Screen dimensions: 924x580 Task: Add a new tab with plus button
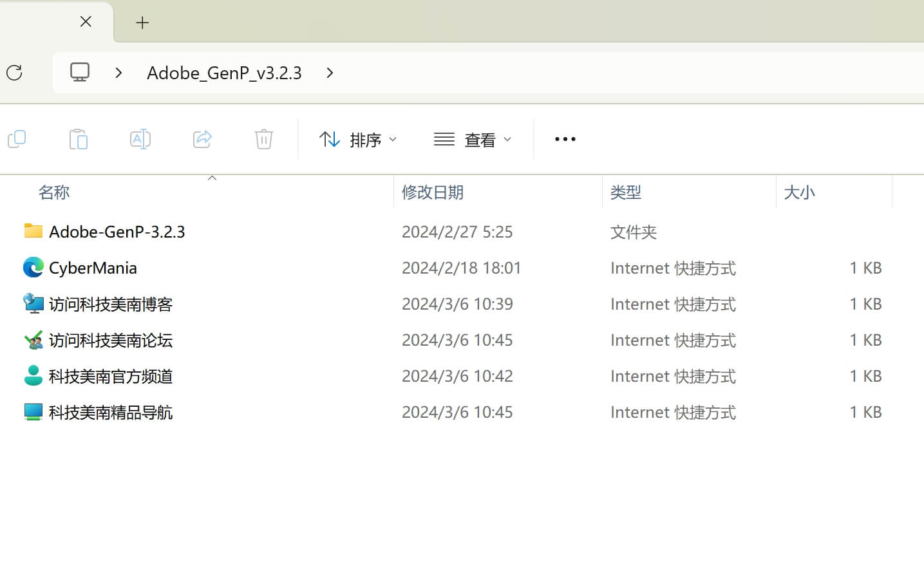142,23
